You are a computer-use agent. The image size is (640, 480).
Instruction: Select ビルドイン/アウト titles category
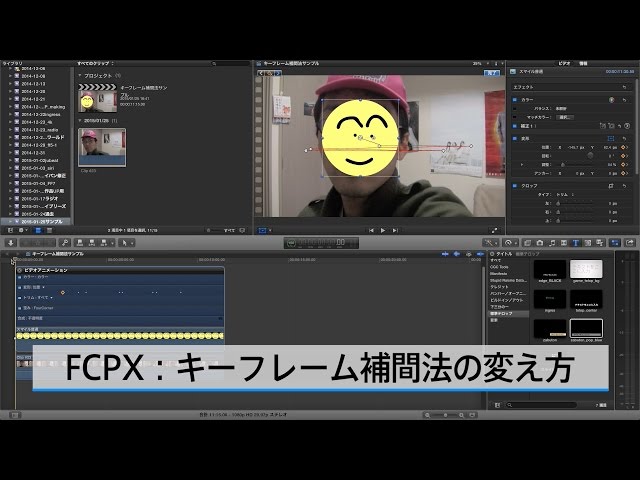(x=507, y=300)
